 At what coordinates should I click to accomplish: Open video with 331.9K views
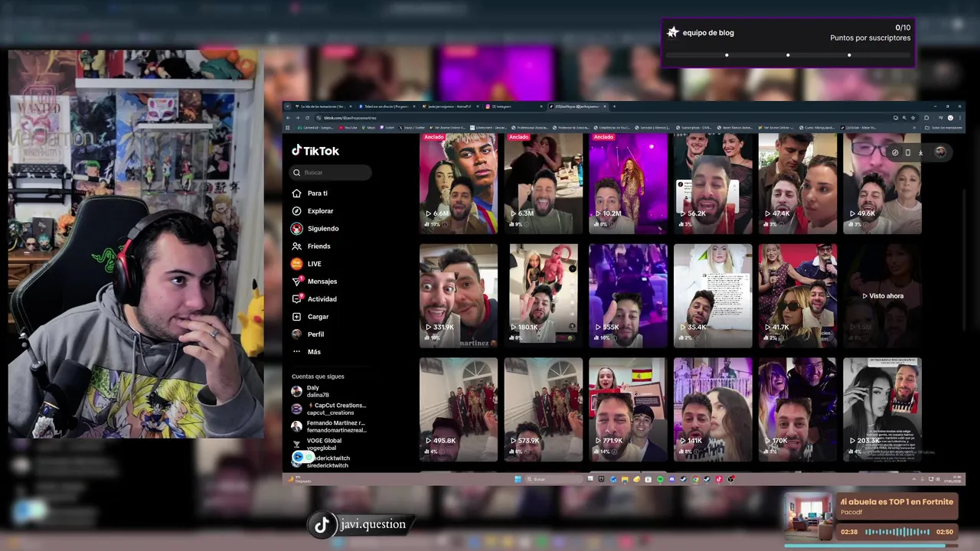tap(459, 296)
